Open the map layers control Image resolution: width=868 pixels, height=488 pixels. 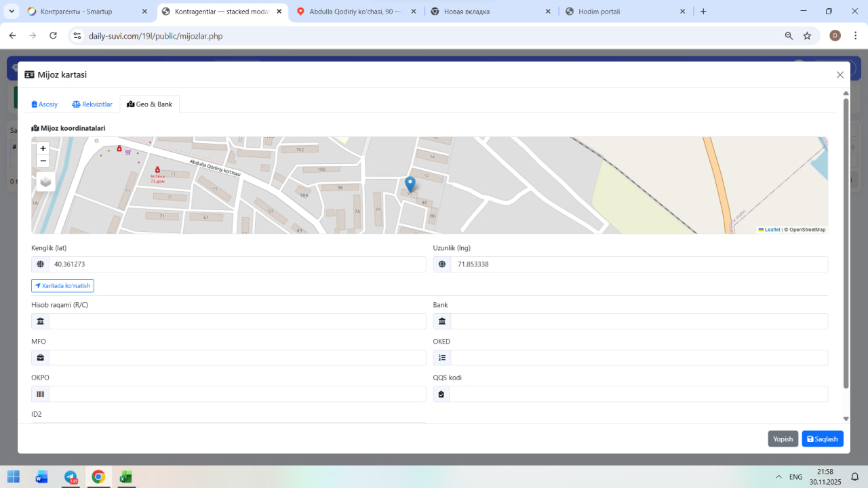45,182
